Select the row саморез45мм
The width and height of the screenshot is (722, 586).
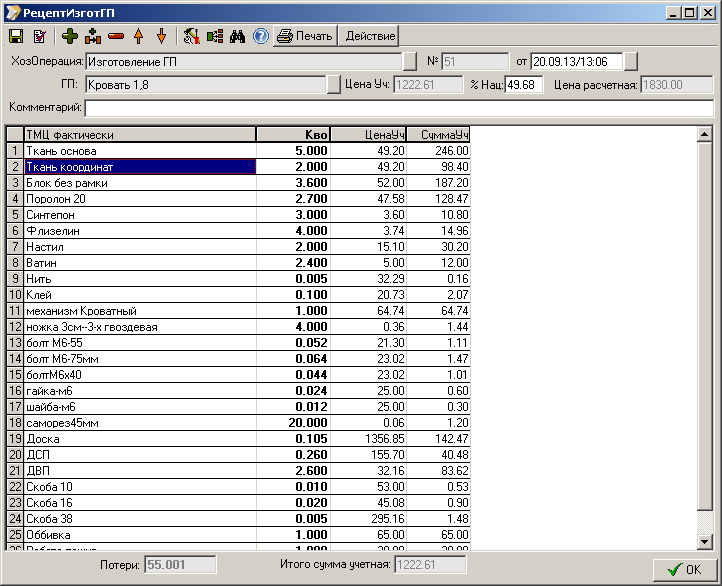[238, 423]
